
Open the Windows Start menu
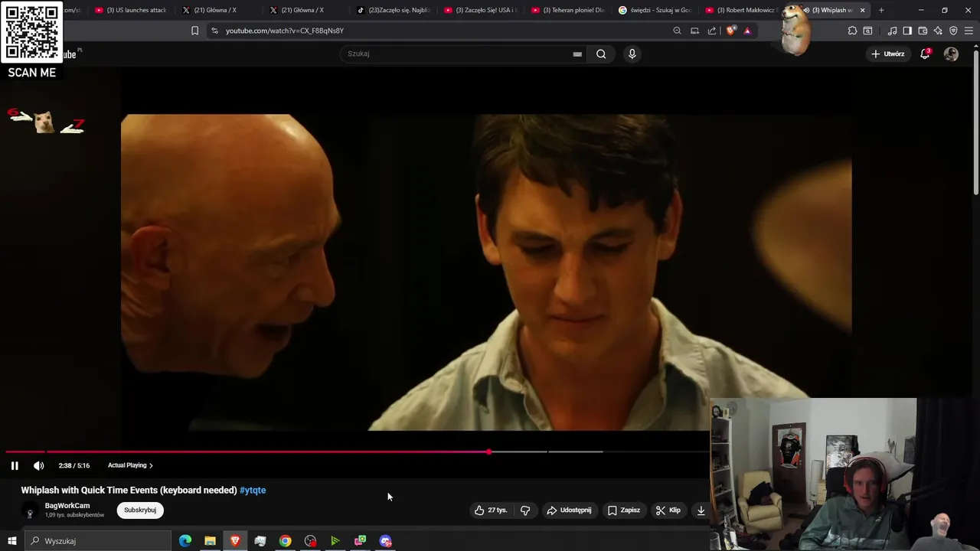click(12, 541)
